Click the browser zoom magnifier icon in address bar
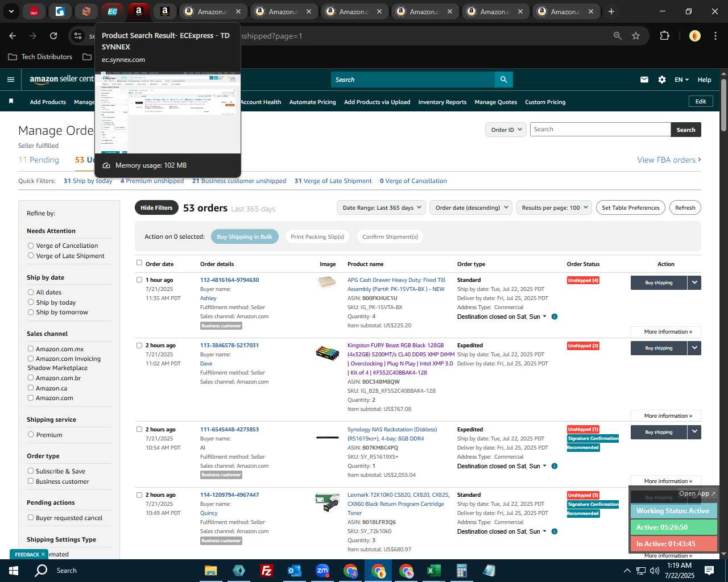The height and width of the screenshot is (582, 728). coord(617,36)
